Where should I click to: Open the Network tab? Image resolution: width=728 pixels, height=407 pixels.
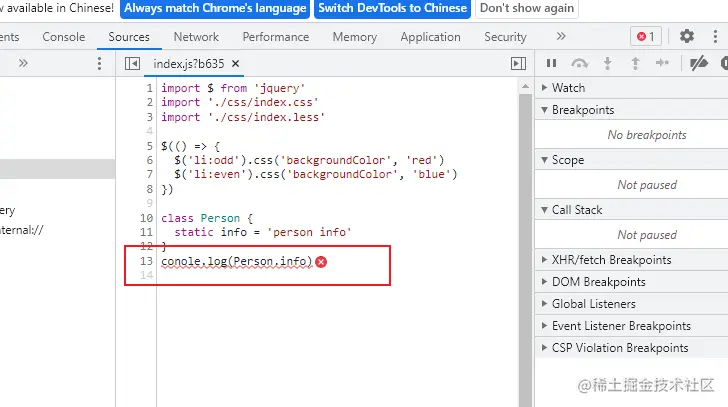(196, 37)
